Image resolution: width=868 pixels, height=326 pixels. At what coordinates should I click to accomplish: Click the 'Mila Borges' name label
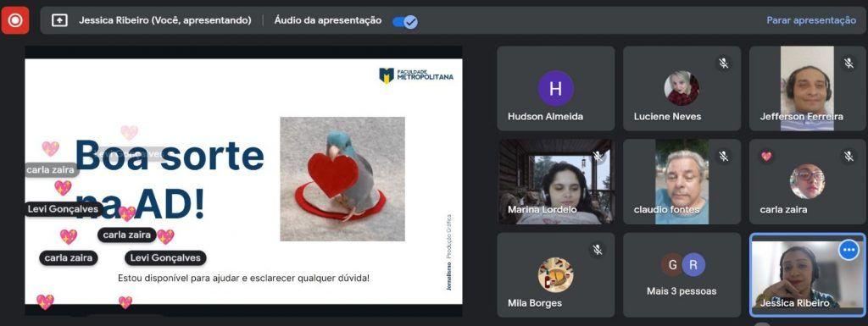pos(535,303)
